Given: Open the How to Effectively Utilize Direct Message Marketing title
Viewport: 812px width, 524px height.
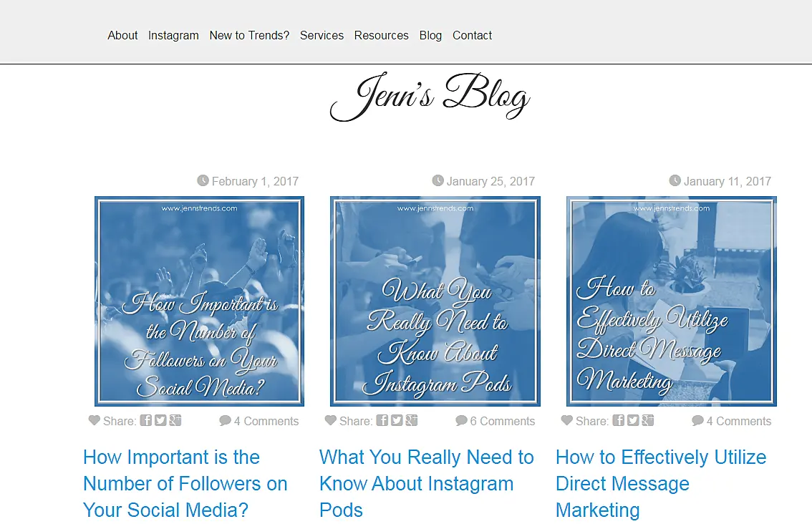Looking at the screenshot, I should click(661, 484).
